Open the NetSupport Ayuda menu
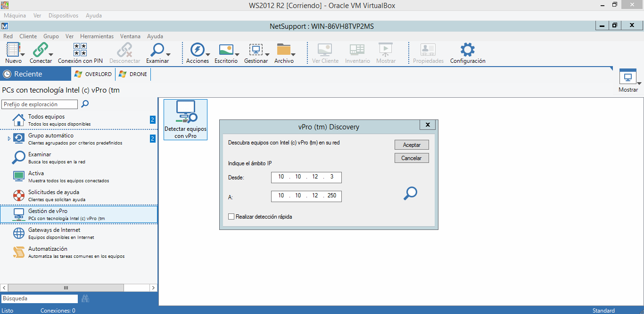The image size is (644, 314). (x=155, y=36)
